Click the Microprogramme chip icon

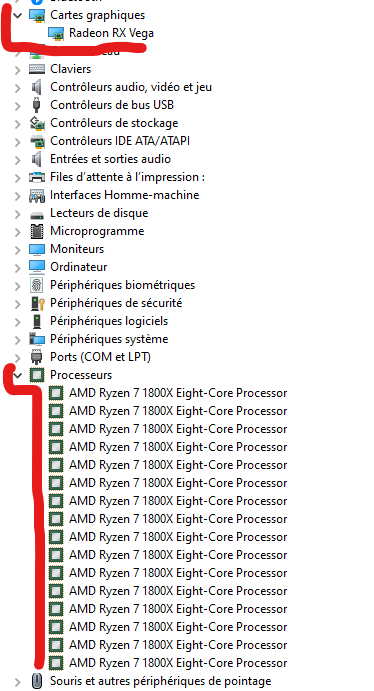tap(37, 231)
